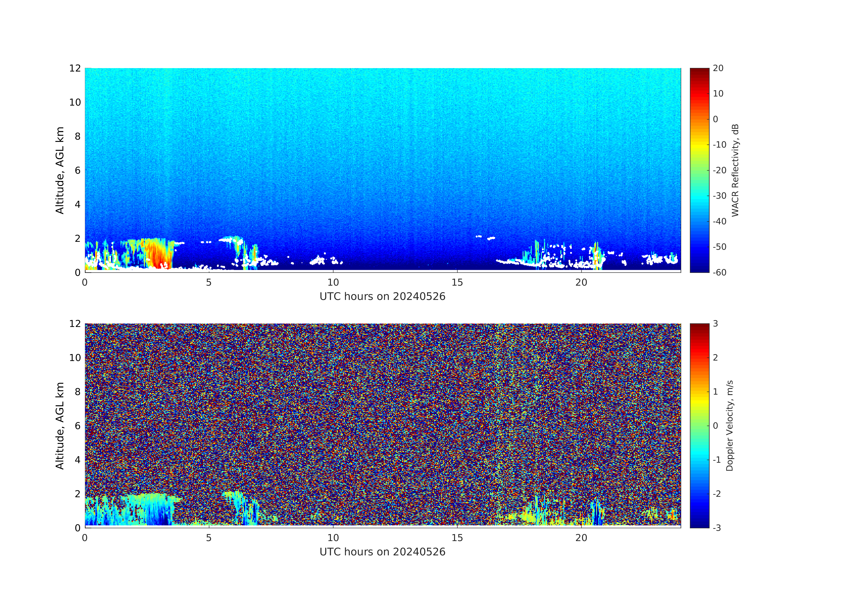Click the 'WACR Reflectivity, dB' colorbar title
Viewport: 868px width, 596px height.
735,170
